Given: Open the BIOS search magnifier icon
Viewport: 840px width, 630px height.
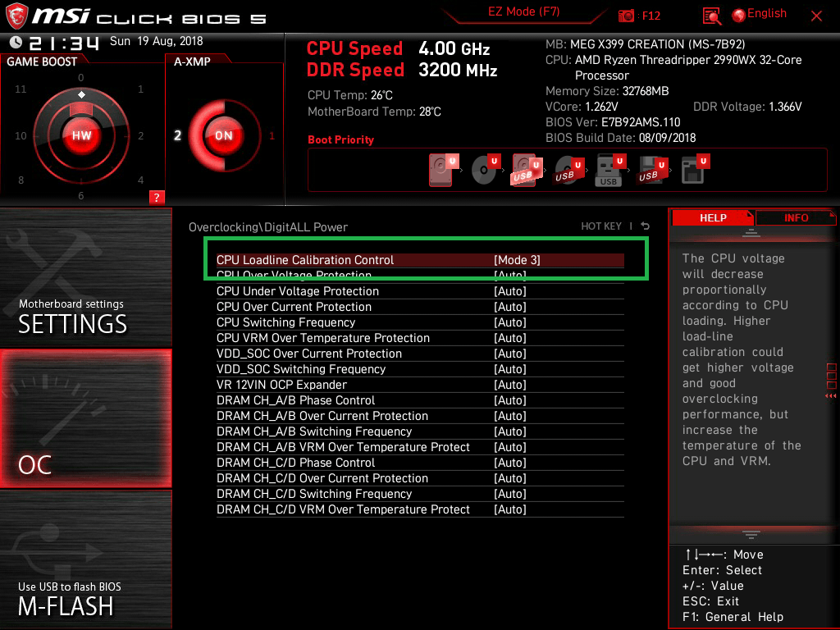Looking at the screenshot, I should (x=711, y=16).
